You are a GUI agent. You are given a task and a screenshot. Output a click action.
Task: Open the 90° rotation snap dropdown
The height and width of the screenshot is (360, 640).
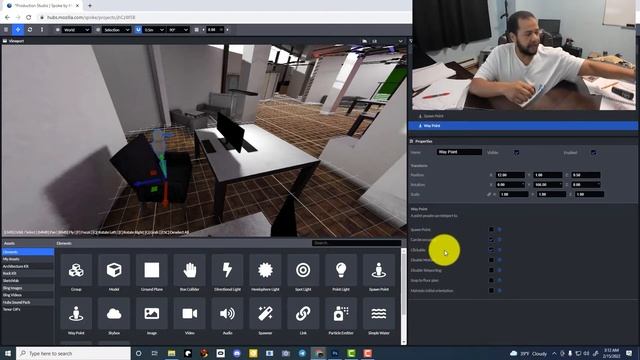point(178,30)
